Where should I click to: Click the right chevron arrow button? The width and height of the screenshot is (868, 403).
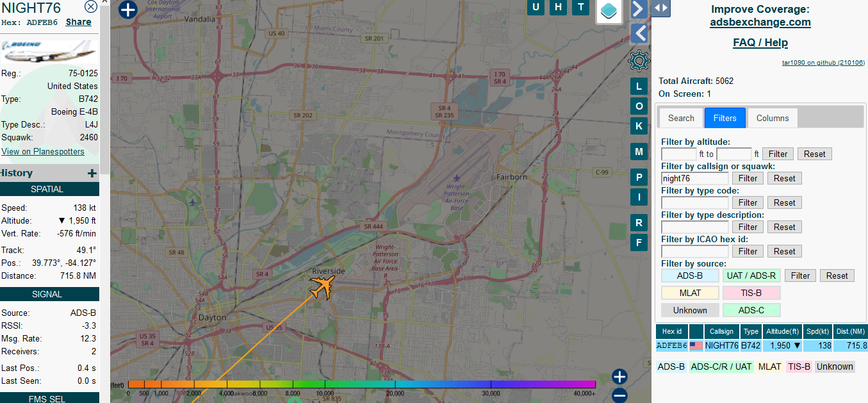point(639,9)
